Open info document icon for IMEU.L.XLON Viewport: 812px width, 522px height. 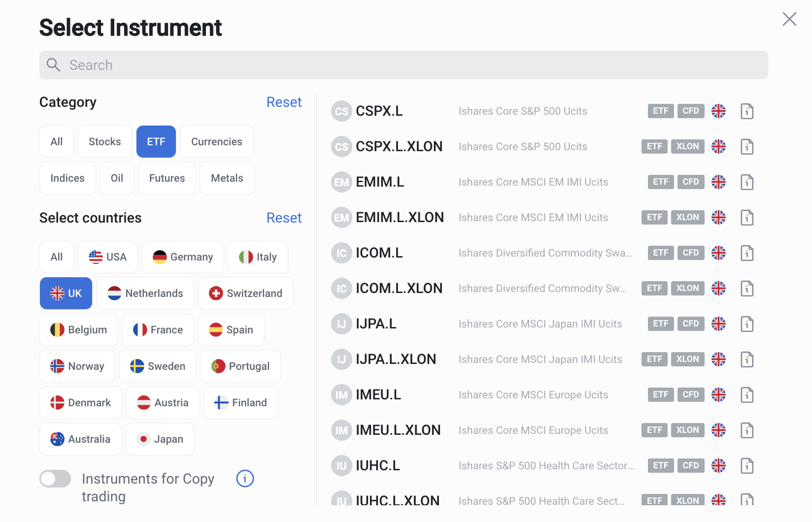click(747, 430)
